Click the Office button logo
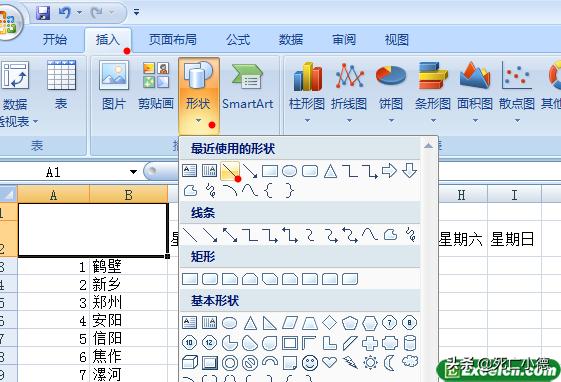 click(8, 23)
